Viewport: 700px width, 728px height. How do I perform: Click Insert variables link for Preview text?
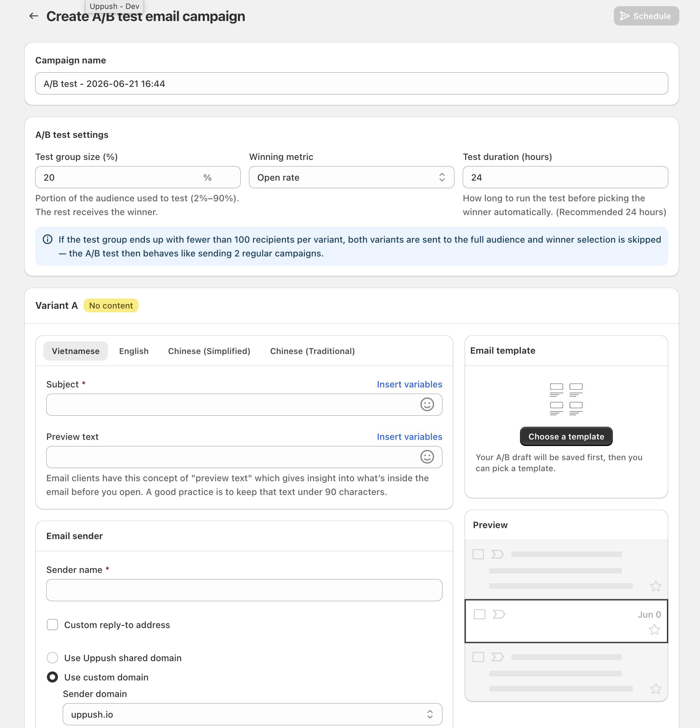409,437
